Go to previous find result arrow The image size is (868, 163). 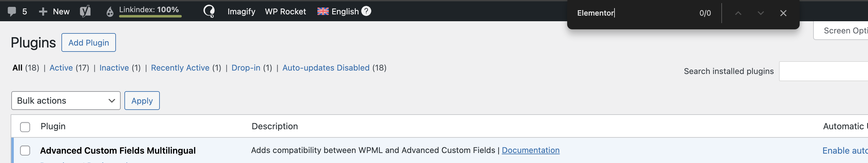pyautogui.click(x=738, y=13)
